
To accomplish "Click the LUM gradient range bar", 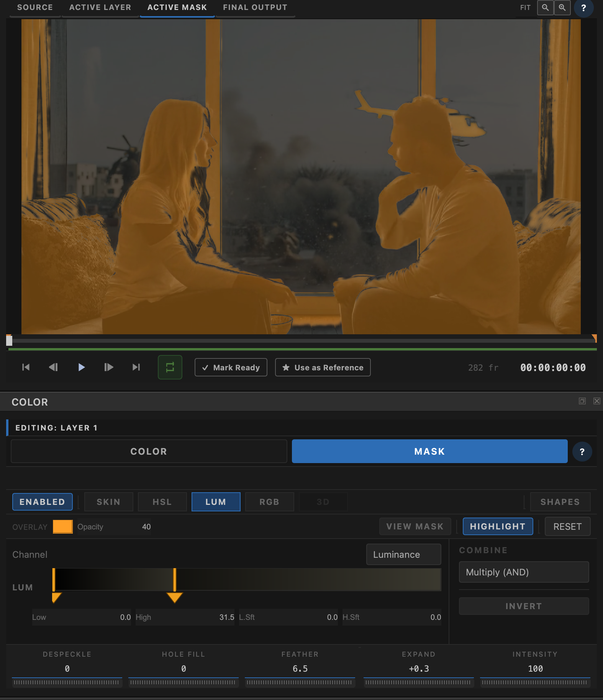I will [247, 579].
